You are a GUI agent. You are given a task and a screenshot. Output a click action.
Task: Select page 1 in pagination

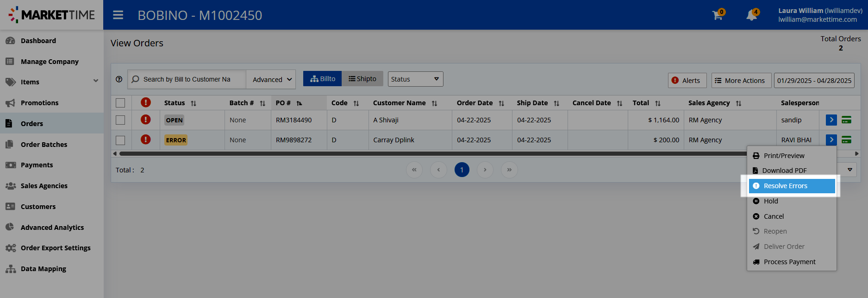coord(462,170)
